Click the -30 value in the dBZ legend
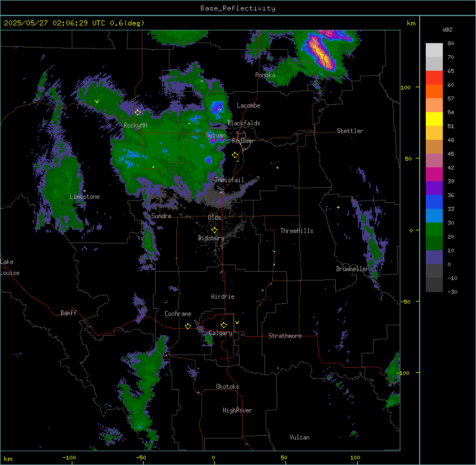 coord(452,292)
